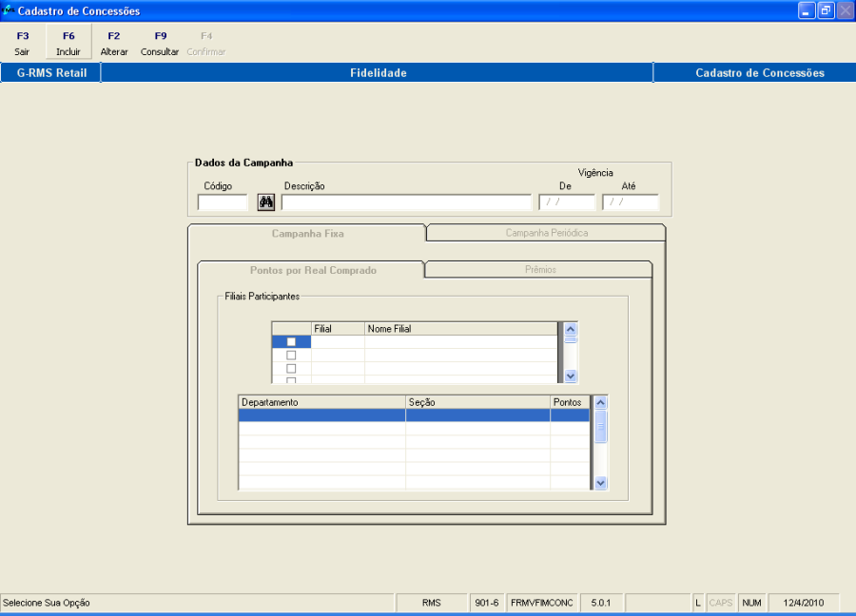Click the Departamento grid scrollbar thumb

tap(600, 426)
